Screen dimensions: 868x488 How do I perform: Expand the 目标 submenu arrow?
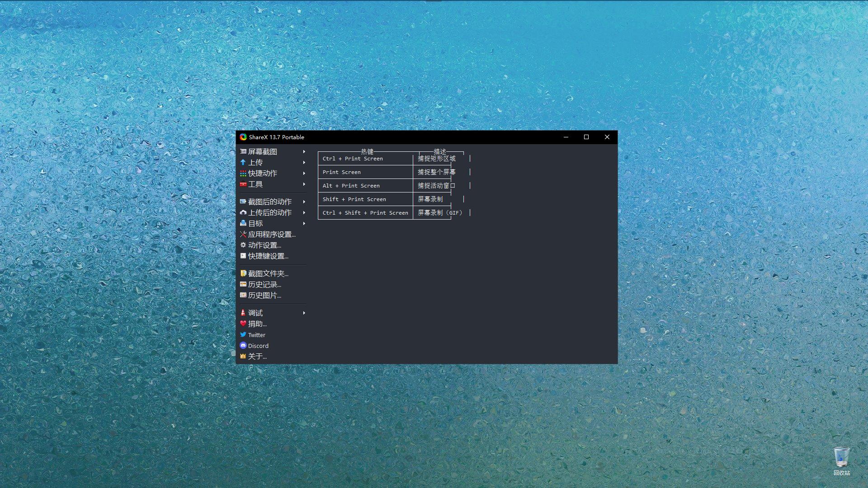304,224
